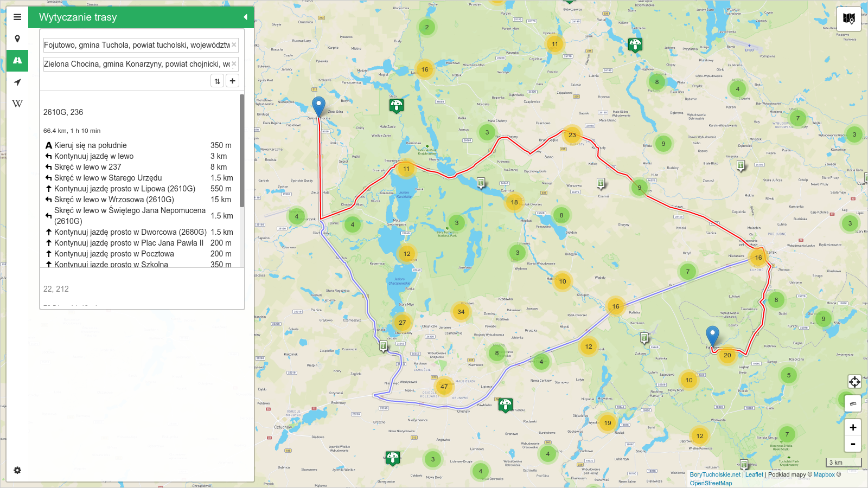868x488 pixels.
Task: Remove the Zielona Chocina waypoint
Action: (x=234, y=64)
